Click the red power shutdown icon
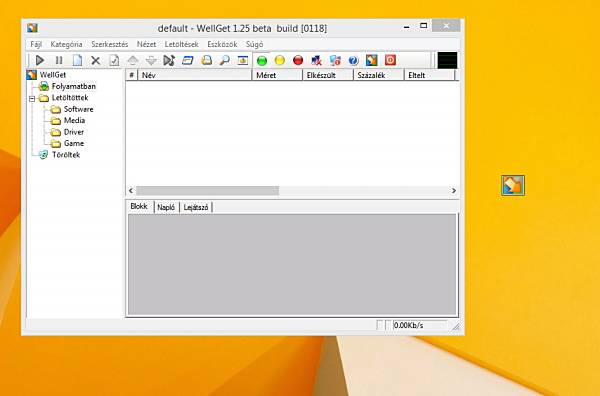600x396 pixels. click(x=390, y=60)
